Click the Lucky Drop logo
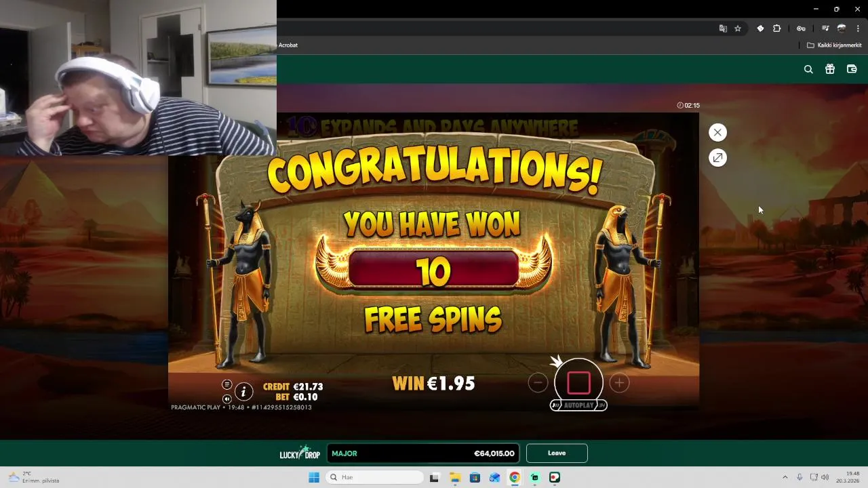 tap(300, 453)
